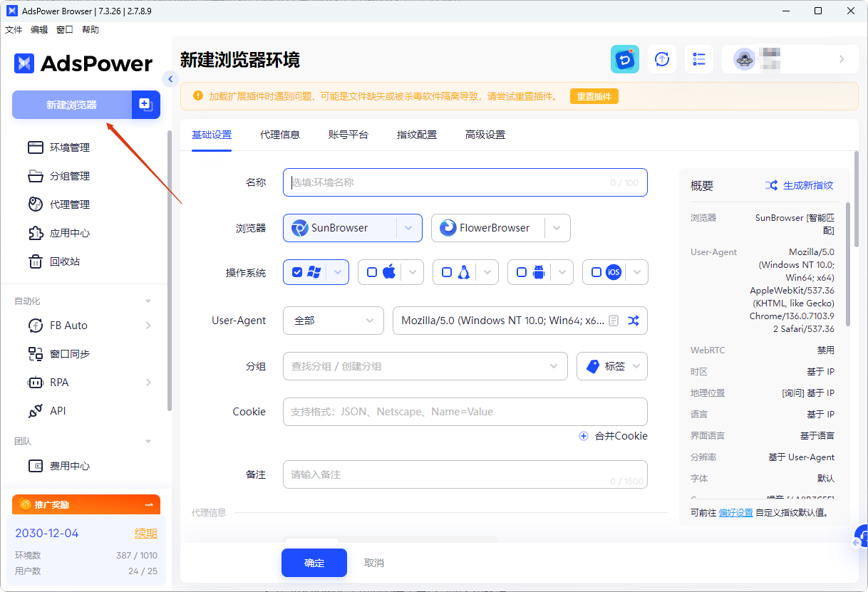
Task: Click 取消 to cancel
Action: click(x=374, y=563)
